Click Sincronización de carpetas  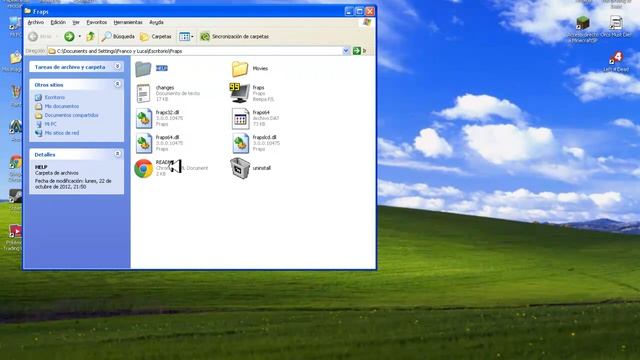coord(235,36)
